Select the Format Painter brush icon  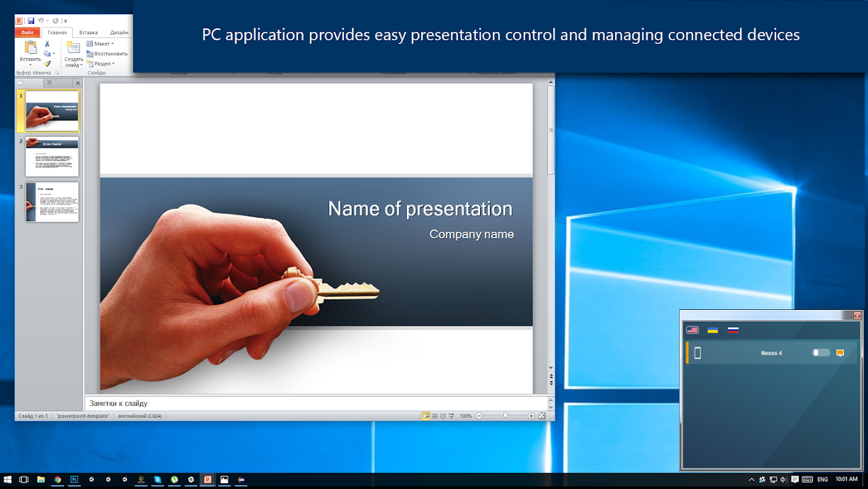click(x=47, y=64)
